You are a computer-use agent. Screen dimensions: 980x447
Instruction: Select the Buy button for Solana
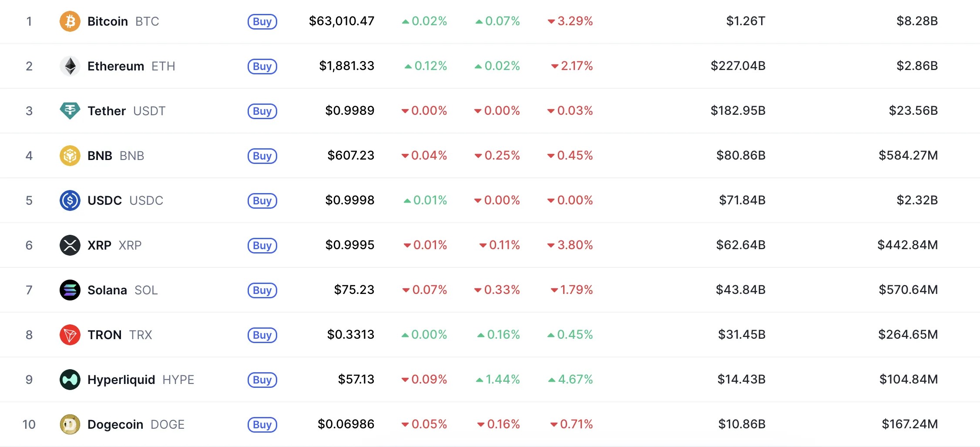click(x=262, y=290)
